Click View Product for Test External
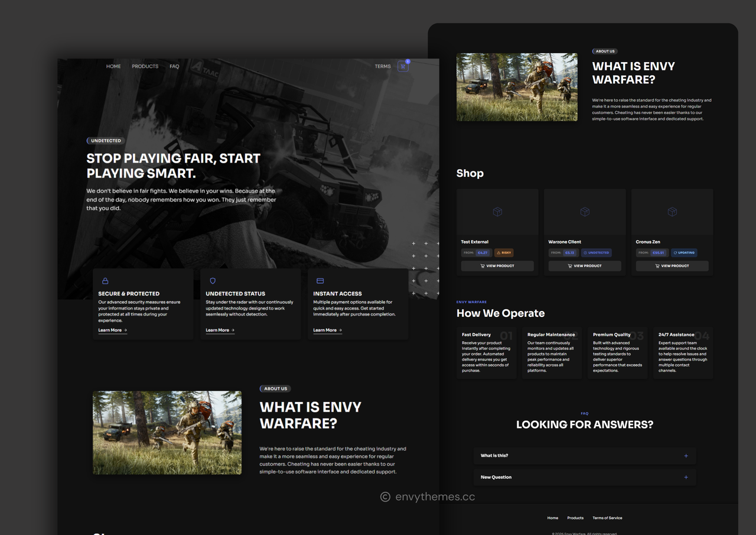756x535 pixels. pos(497,266)
